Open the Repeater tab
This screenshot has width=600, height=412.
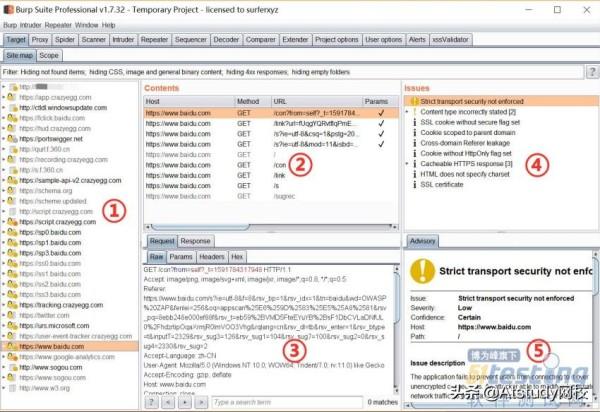(154, 40)
